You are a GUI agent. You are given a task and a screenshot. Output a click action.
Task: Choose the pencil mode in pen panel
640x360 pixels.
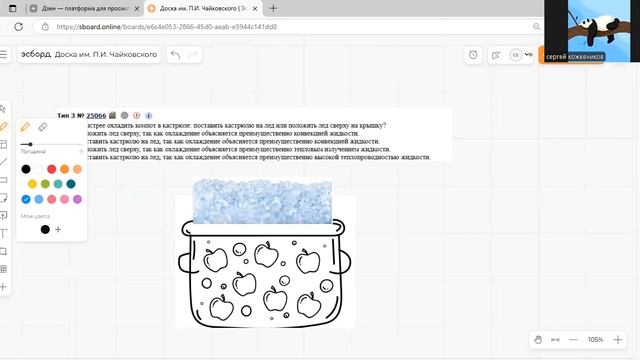click(25, 127)
